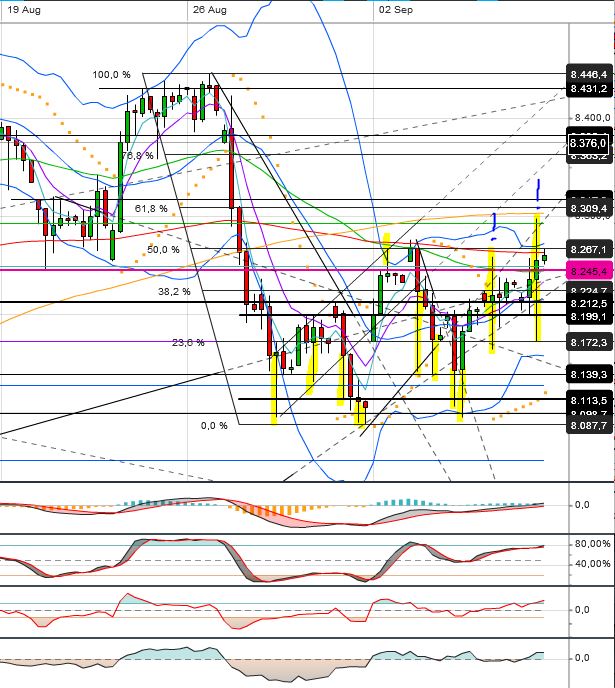Select the 8.431,2 price level tag
Image resolution: width=615 pixels, height=688 pixels.
[589, 89]
